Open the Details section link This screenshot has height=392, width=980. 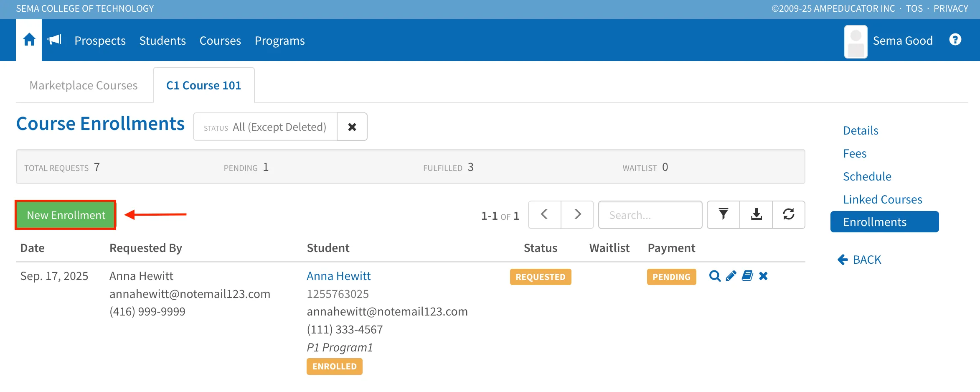tap(861, 130)
